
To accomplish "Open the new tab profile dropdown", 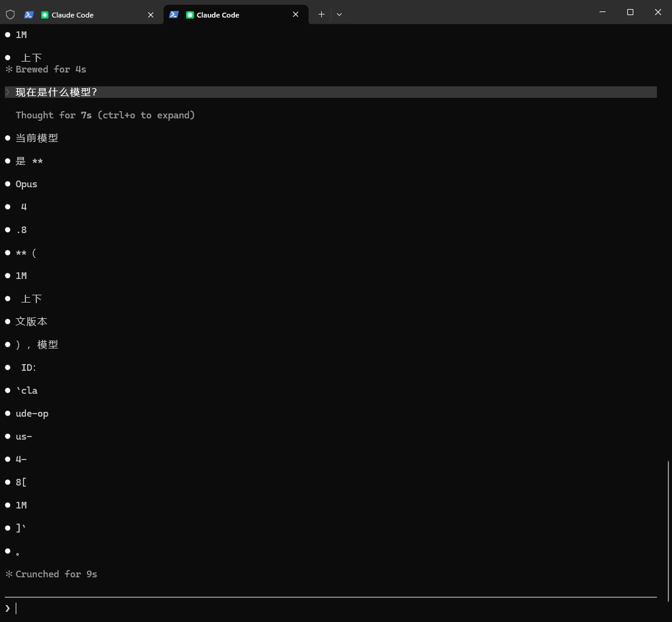I will point(339,14).
